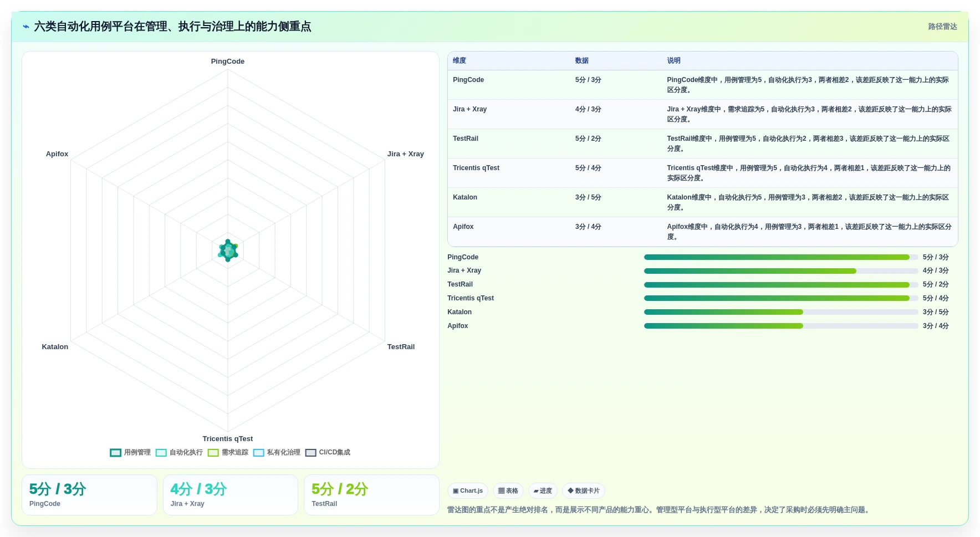Click the 路径雷达 label in header

click(x=943, y=27)
